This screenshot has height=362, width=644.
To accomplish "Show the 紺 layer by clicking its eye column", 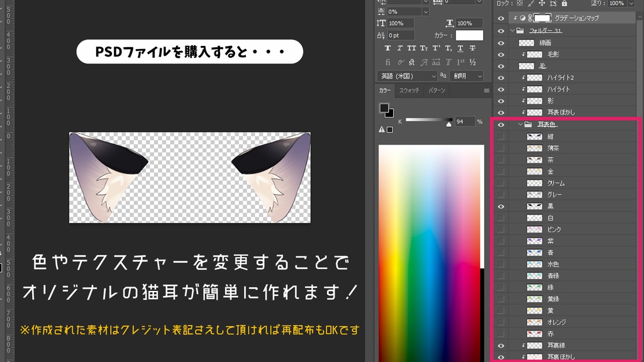I will (x=501, y=136).
